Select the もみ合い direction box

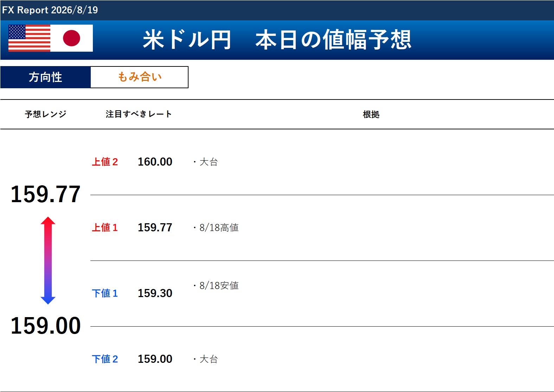(x=139, y=77)
